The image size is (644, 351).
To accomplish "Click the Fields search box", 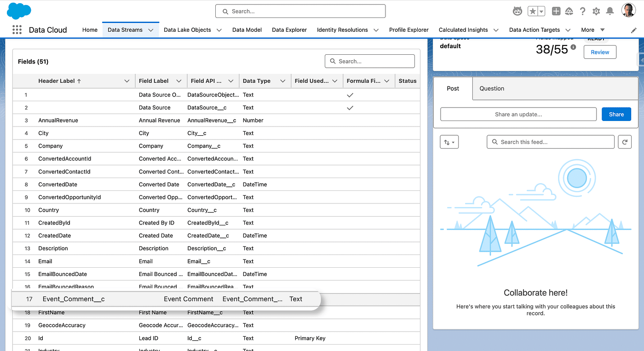I will tap(370, 61).
